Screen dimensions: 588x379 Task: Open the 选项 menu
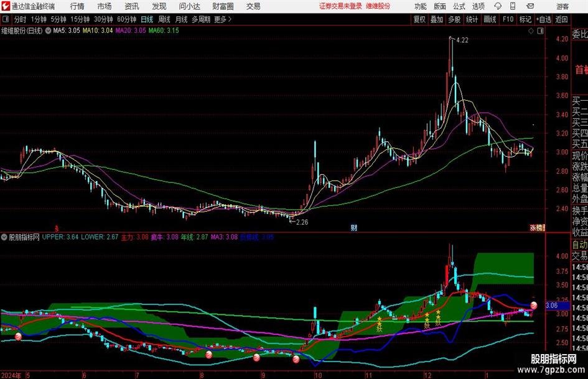click(478, 6)
